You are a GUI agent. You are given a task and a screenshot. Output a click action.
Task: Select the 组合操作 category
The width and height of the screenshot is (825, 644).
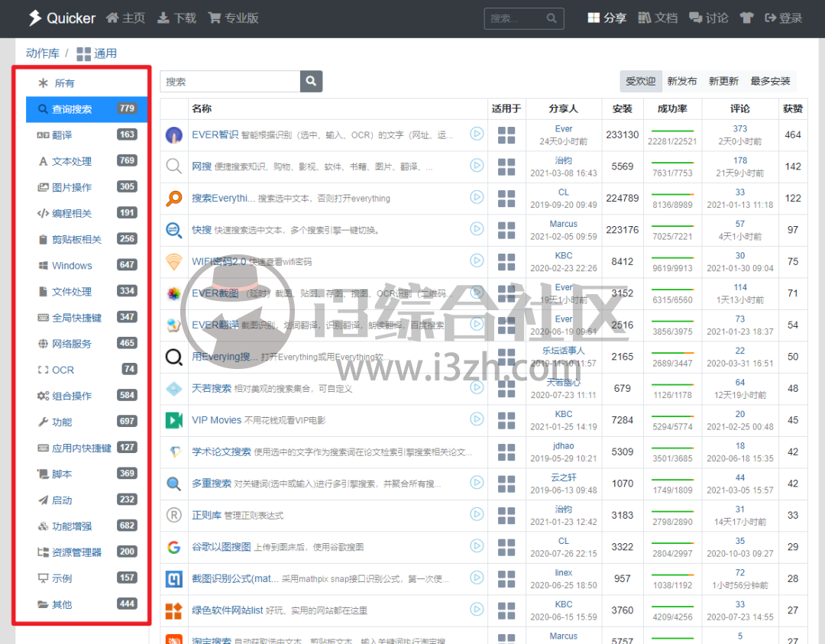[87, 396]
